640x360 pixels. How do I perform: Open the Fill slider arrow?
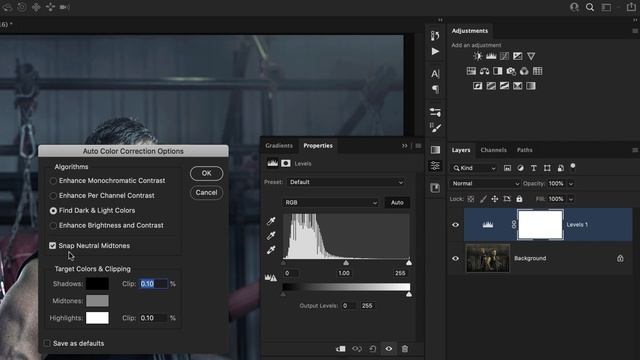point(571,199)
